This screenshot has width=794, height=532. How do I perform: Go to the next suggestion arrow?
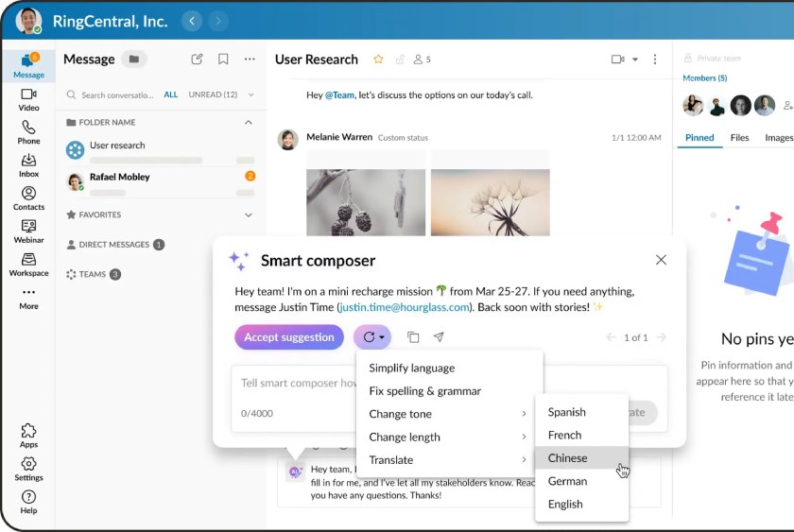661,337
